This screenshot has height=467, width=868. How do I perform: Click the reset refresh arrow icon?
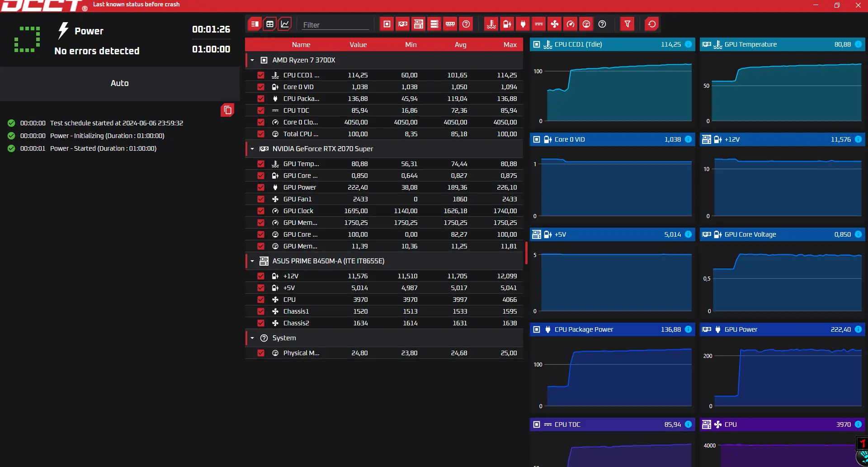(x=652, y=24)
